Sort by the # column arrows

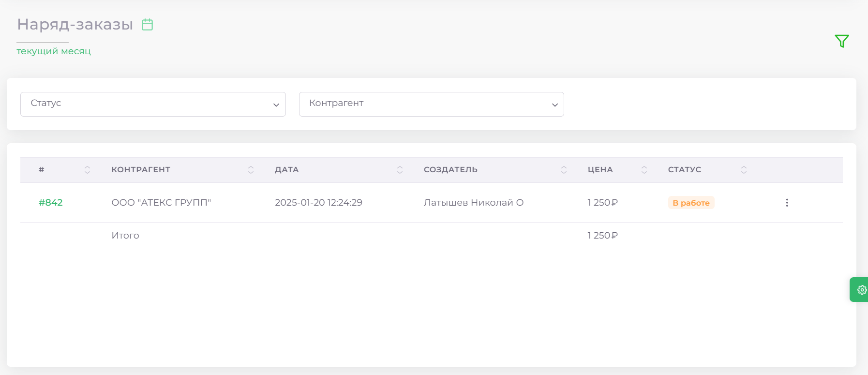pyautogui.click(x=87, y=170)
